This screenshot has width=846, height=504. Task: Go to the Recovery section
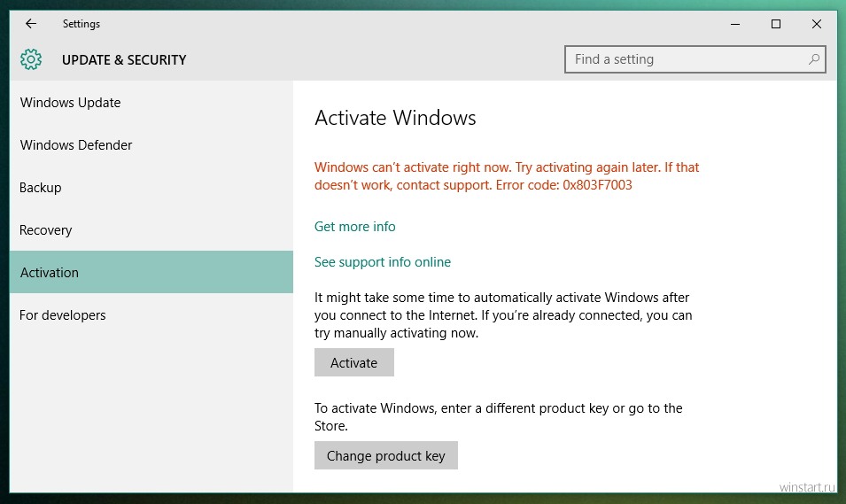pyautogui.click(x=151, y=230)
